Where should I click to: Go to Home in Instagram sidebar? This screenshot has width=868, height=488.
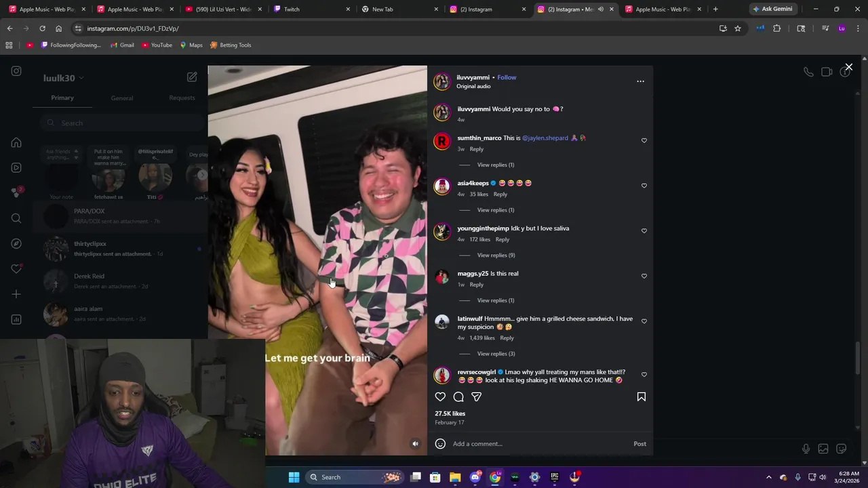(x=16, y=143)
